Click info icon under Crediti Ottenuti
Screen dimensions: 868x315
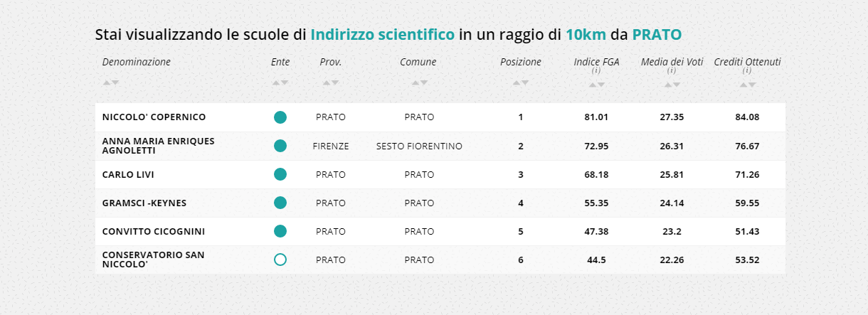tap(747, 71)
